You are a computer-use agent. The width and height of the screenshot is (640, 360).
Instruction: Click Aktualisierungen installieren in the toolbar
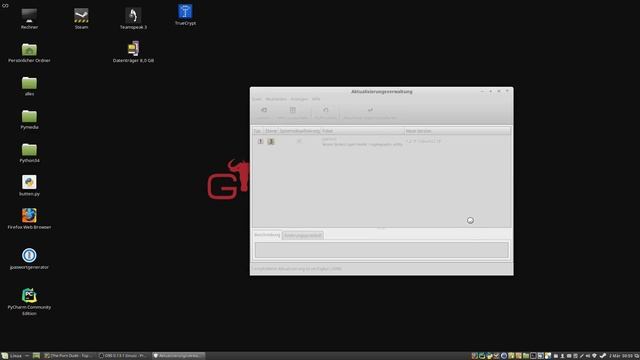(370, 113)
